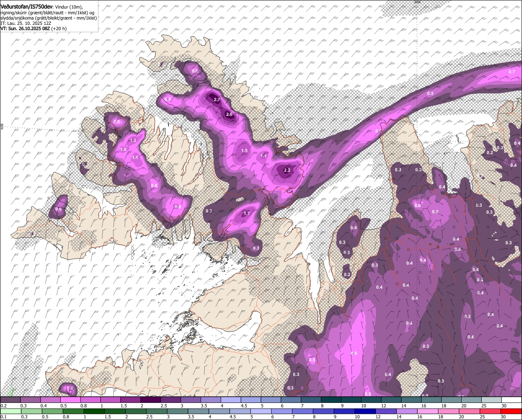This screenshot has height=420, width=522.
Task: Click the darkest green swatch labeled 1
Action: click(94, 411)
